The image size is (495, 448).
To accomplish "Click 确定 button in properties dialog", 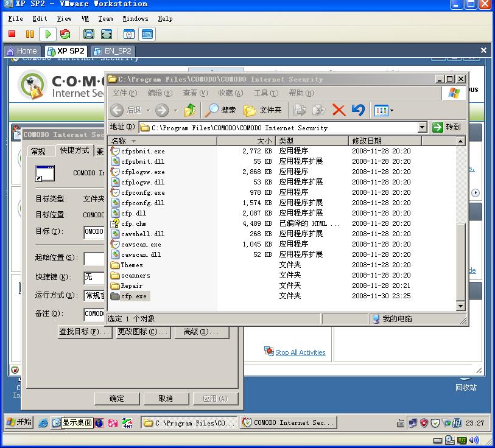I will [x=117, y=399].
